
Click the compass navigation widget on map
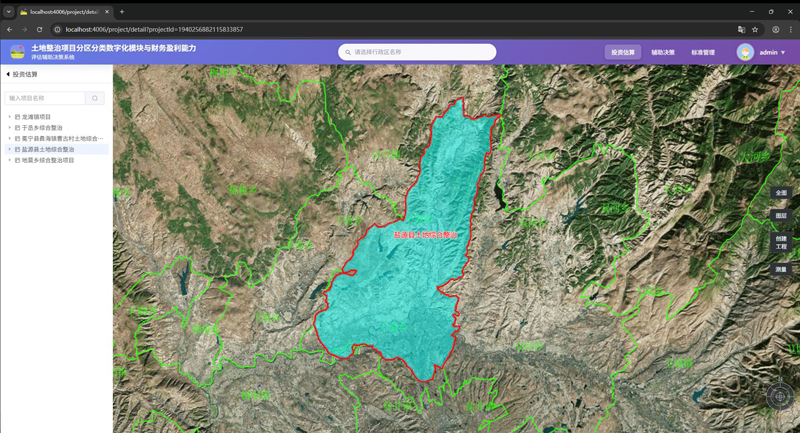[x=780, y=396]
